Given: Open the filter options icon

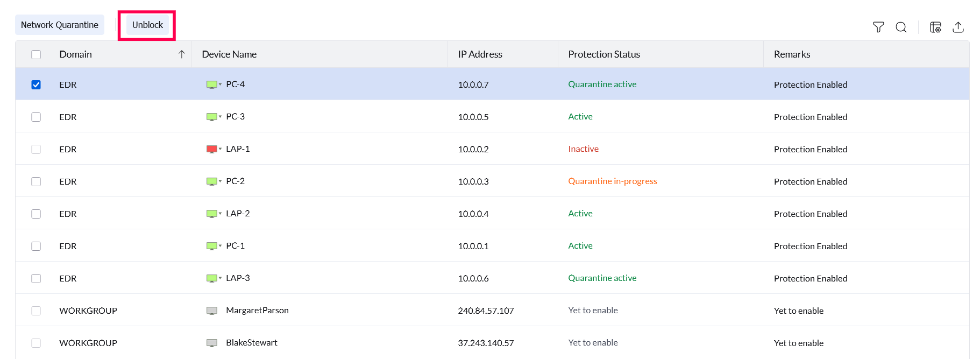Looking at the screenshot, I should [878, 27].
